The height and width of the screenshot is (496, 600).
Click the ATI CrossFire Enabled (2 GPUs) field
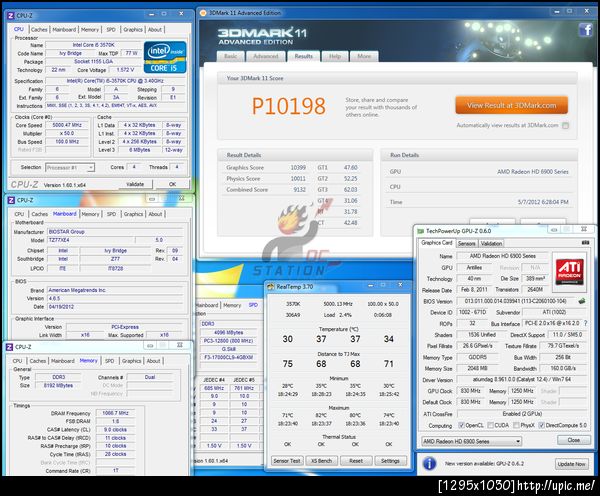(x=522, y=414)
